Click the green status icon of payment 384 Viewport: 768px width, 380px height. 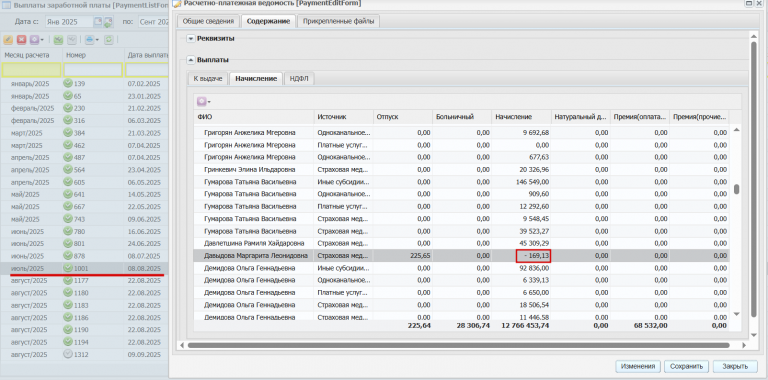pos(68,133)
